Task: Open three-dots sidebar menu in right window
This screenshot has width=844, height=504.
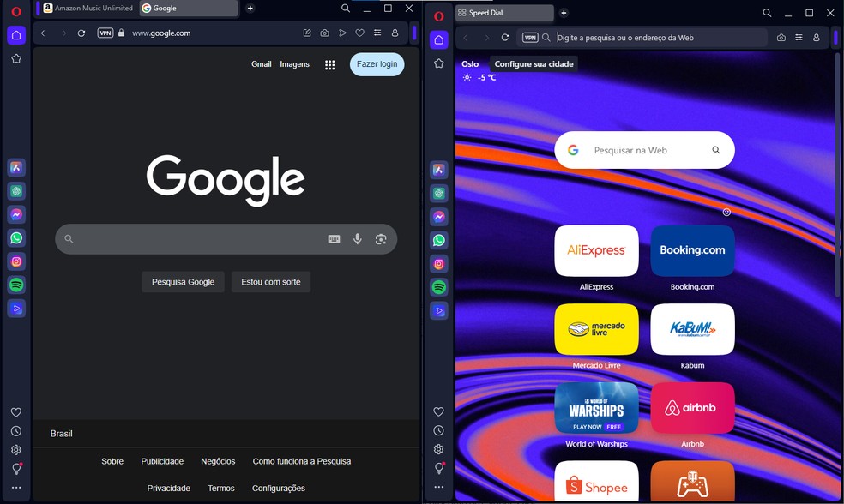Action: [x=438, y=487]
